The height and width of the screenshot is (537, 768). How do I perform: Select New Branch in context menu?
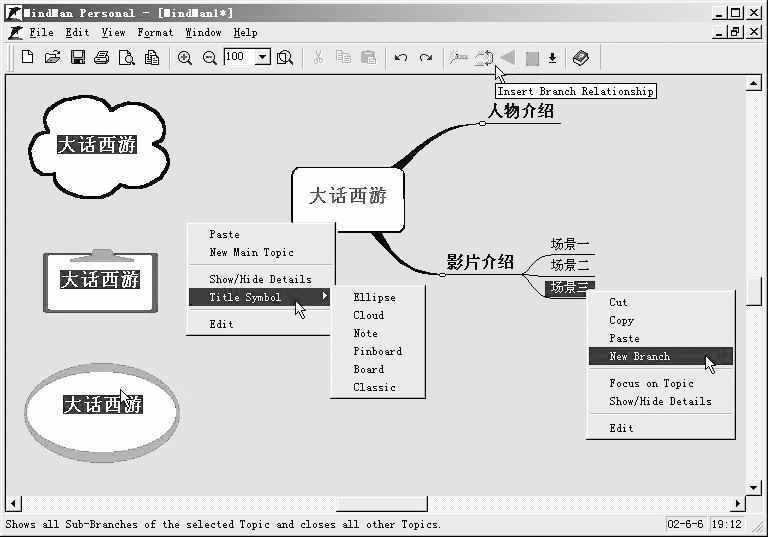pyautogui.click(x=661, y=356)
